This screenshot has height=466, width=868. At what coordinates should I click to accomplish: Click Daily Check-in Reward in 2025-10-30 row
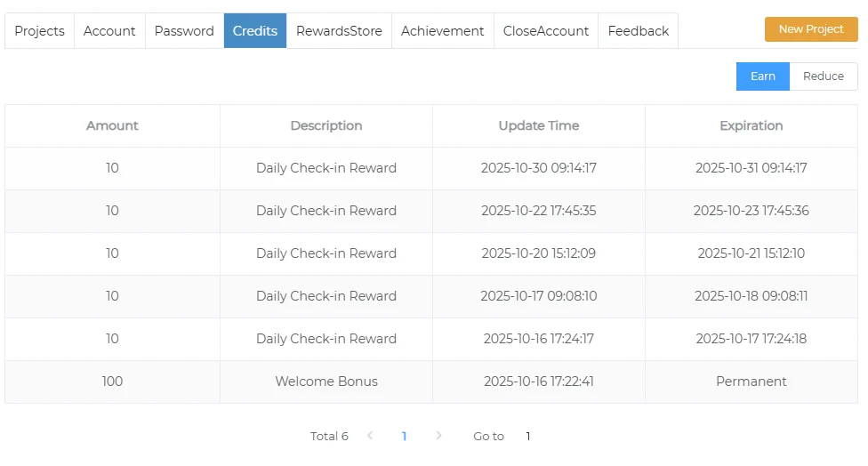(x=326, y=168)
